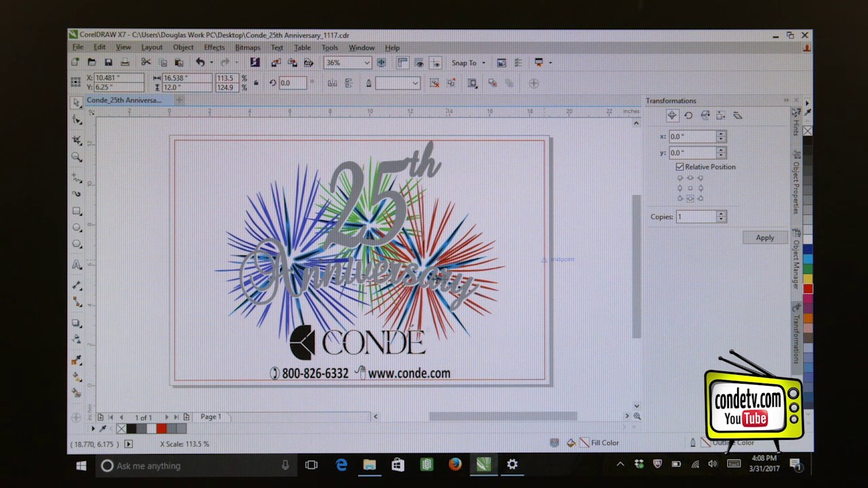The image size is (868, 488).
Task: Click the no-color X swatch in palette
Action: point(121,428)
